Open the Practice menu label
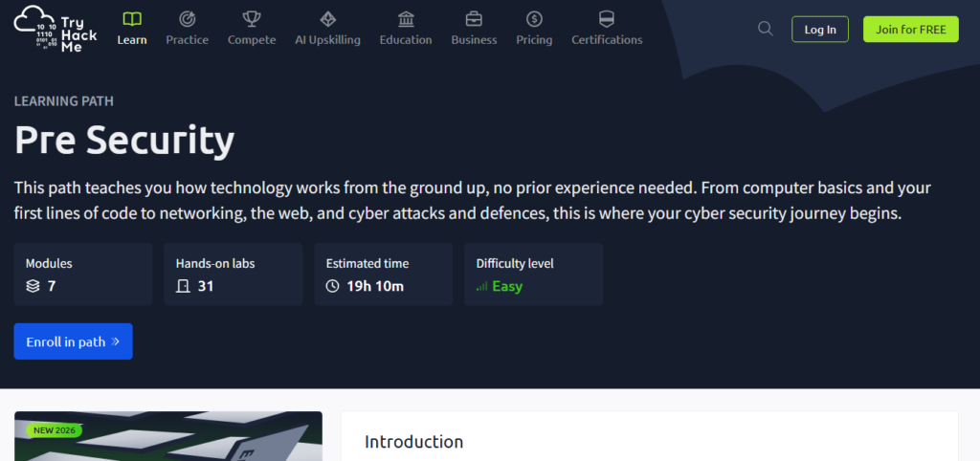The width and height of the screenshot is (980, 461). [x=187, y=40]
